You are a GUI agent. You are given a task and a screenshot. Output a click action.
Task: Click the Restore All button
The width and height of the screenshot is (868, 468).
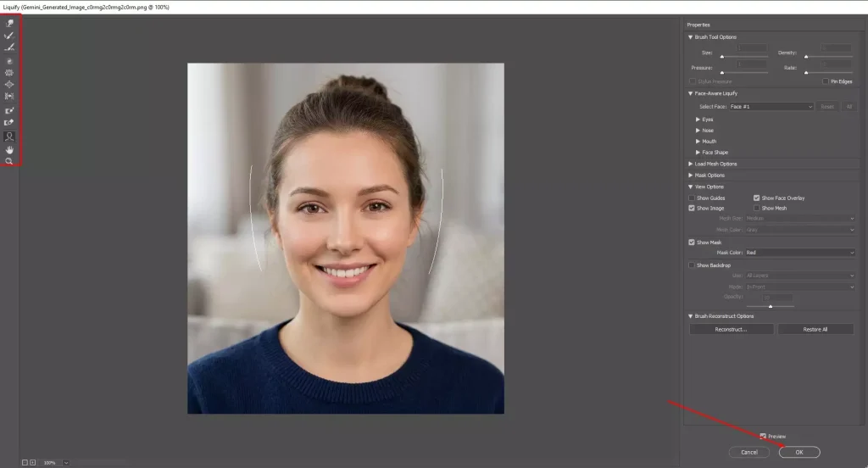click(815, 330)
